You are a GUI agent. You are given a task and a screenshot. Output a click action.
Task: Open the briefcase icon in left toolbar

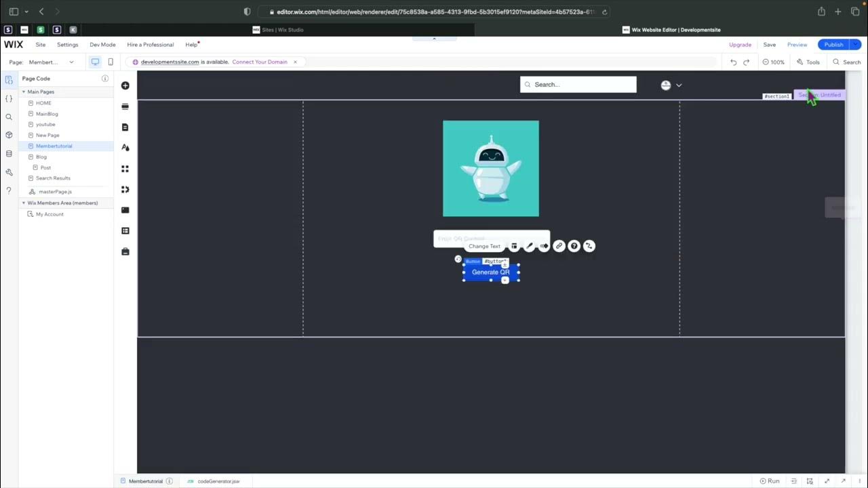125,251
